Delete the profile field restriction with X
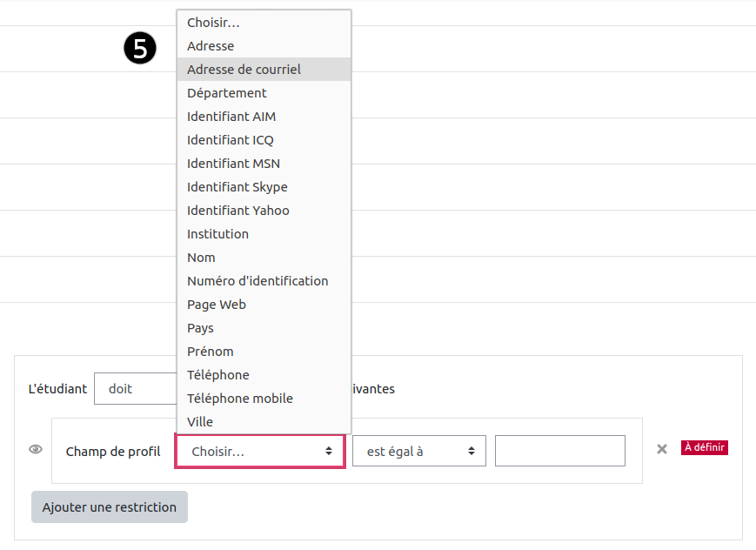This screenshot has height=550, width=756. click(x=662, y=449)
